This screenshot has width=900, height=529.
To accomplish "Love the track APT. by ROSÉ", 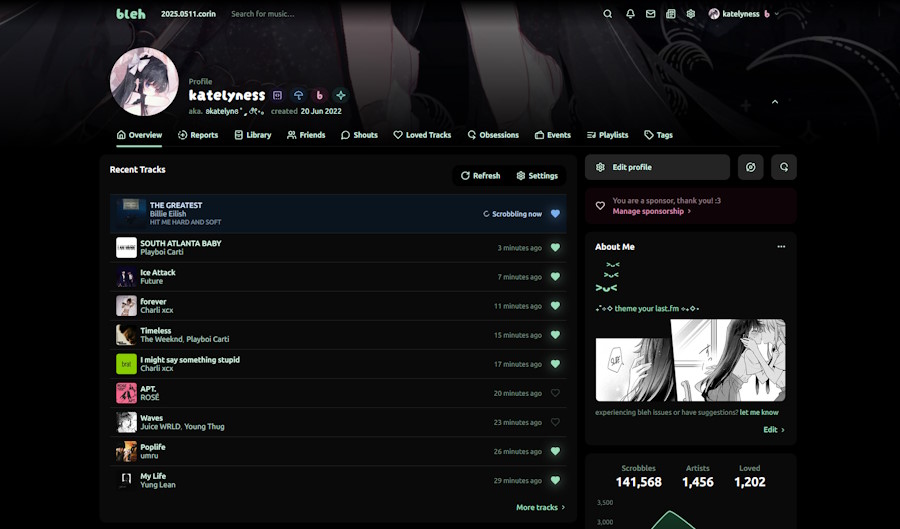I will [x=555, y=393].
